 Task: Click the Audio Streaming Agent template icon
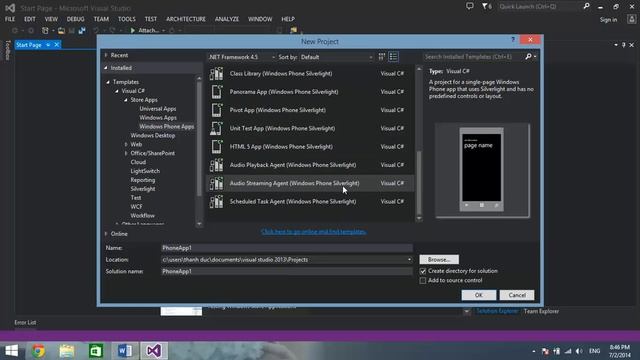[x=216, y=183]
